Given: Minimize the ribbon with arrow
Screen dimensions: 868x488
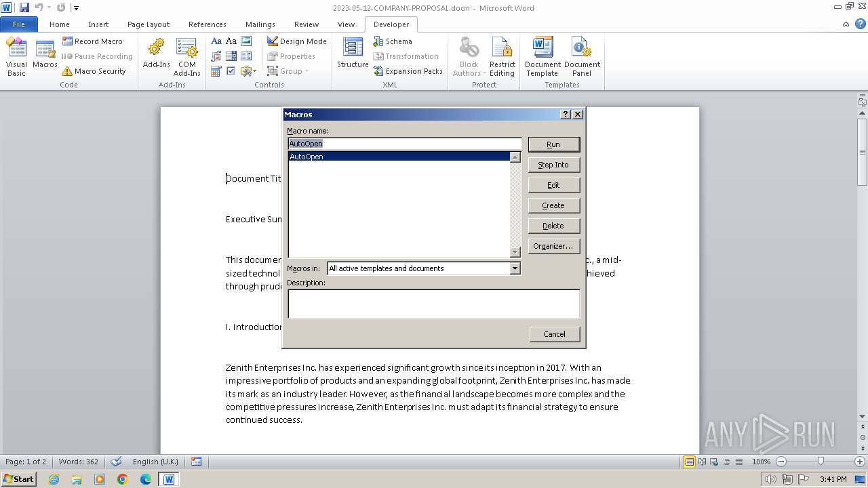Looking at the screenshot, I should coord(846,24).
